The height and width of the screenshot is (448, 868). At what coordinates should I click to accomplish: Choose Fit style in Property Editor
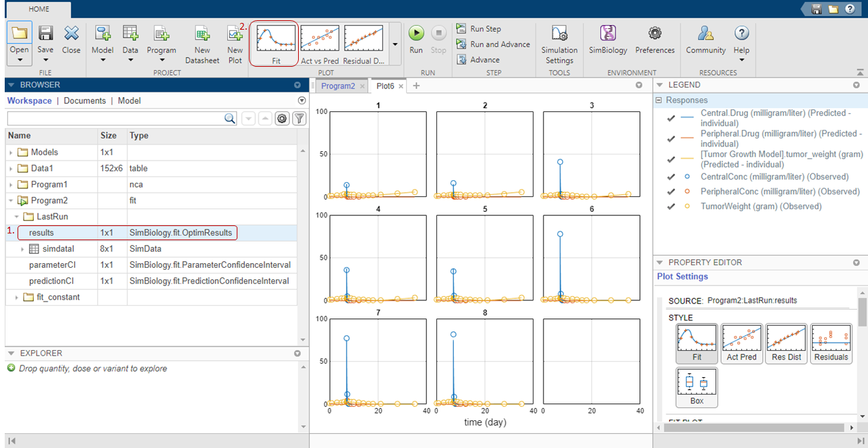(697, 345)
